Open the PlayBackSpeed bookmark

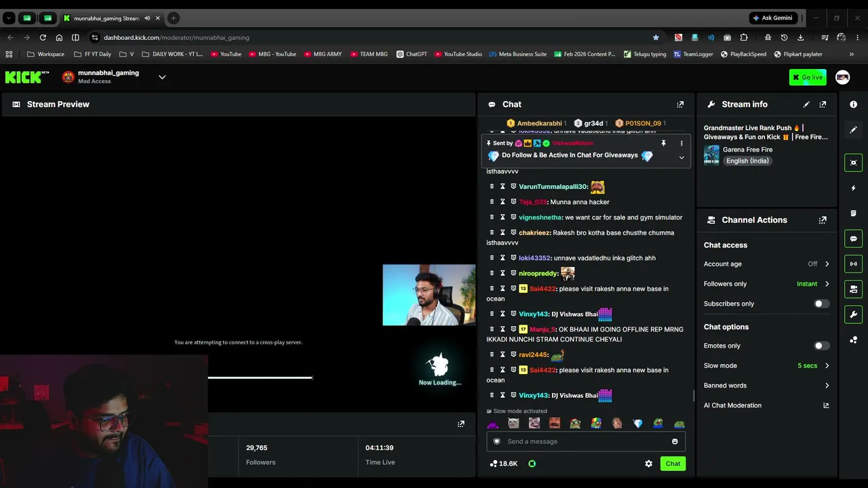pos(743,54)
